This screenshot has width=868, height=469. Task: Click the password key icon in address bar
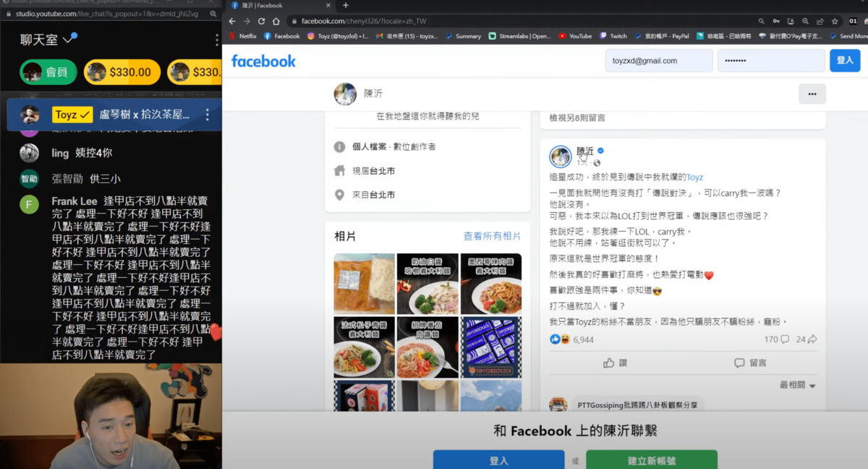(776, 22)
